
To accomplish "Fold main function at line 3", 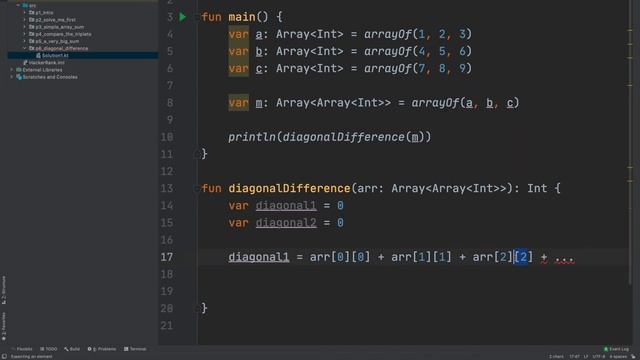I will click(197, 17).
